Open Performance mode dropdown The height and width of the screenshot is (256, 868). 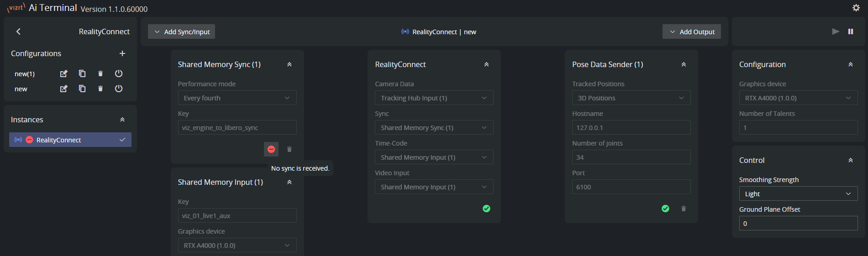pyautogui.click(x=237, y=98)
